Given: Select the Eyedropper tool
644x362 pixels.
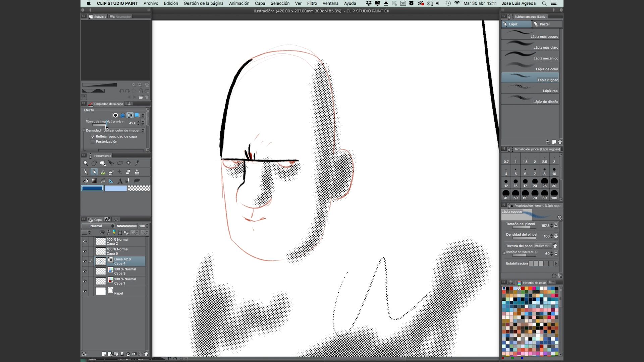Looking at the screenshot, I should coord(137,163).
